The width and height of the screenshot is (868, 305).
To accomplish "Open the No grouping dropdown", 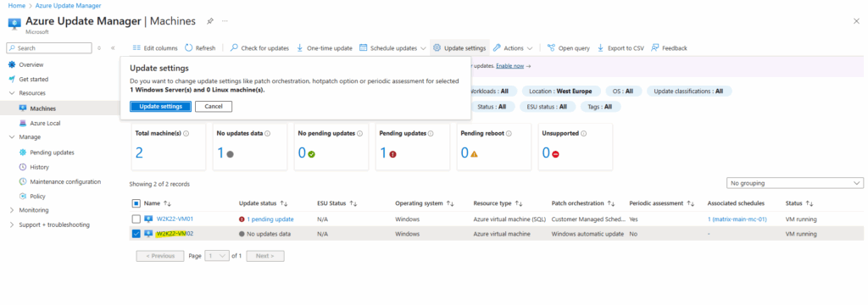I will click(x=794, y=183).
